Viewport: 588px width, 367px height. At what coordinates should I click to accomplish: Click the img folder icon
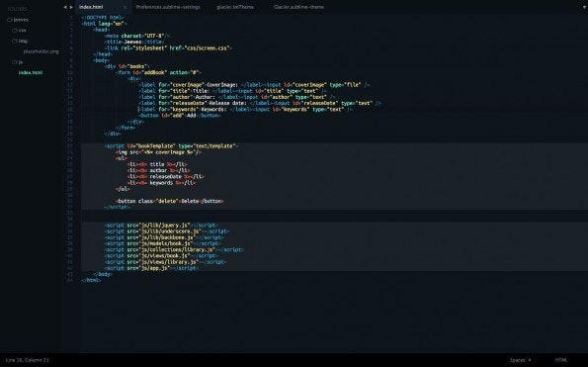(15, 41)
